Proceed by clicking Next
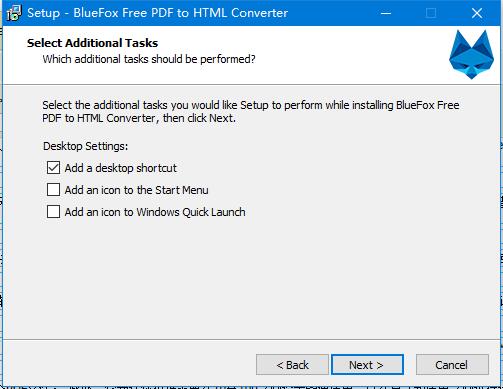 (x=367, y=365)
